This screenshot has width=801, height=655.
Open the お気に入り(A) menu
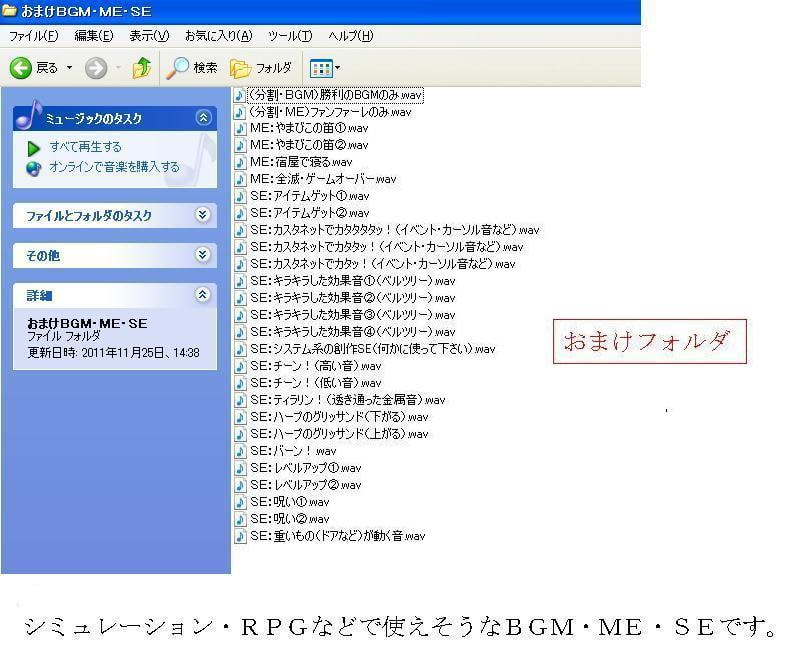click(x=219, y=36)
